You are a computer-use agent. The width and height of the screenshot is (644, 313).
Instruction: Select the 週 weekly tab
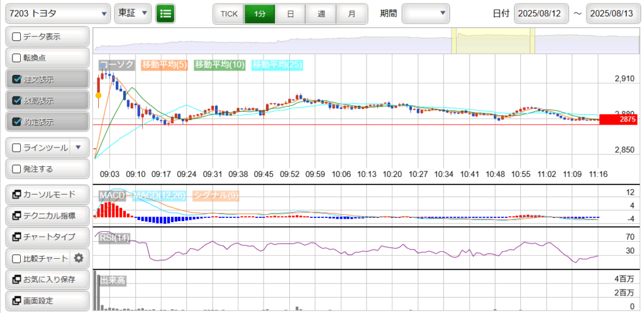coord(321,14)
